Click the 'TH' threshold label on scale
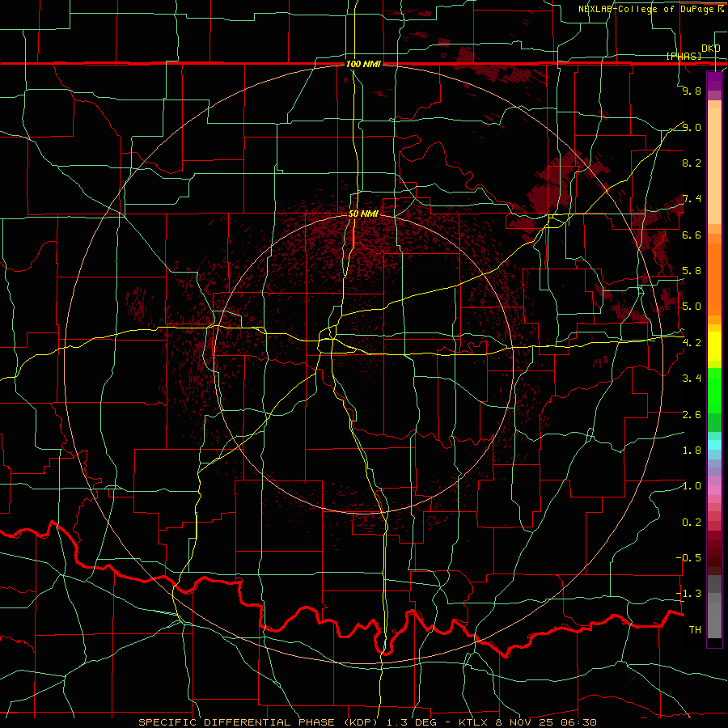728x728 pixels. pos(695,630)
